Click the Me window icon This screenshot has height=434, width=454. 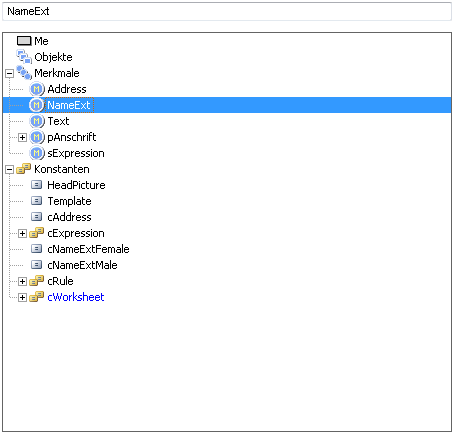coord(24,41)
